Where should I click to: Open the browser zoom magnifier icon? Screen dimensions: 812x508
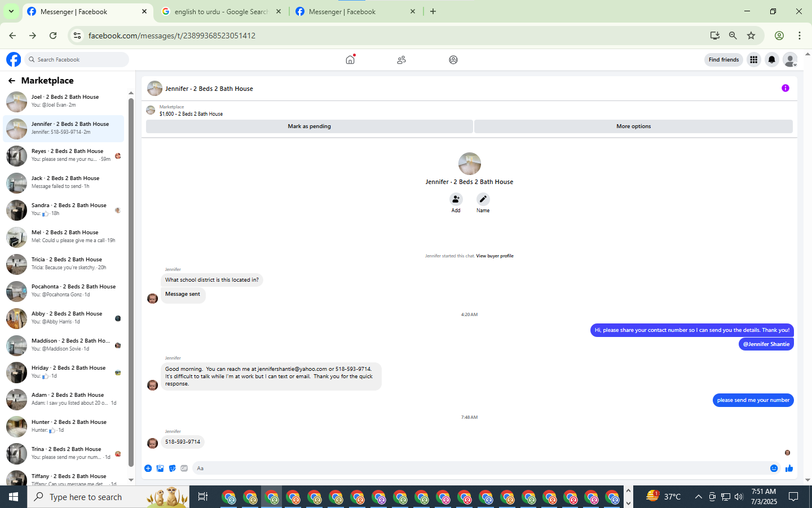(x=733, y=36)
